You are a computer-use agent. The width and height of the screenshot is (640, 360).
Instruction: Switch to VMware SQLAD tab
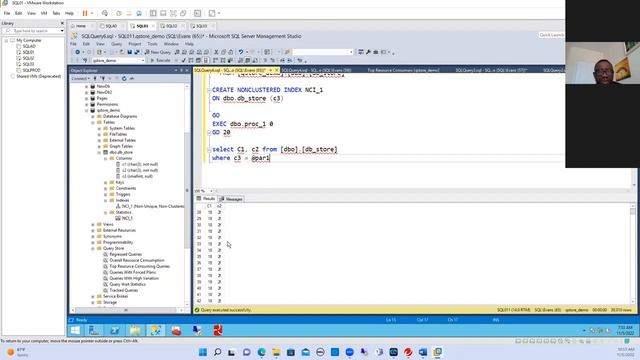click(111, 26)
